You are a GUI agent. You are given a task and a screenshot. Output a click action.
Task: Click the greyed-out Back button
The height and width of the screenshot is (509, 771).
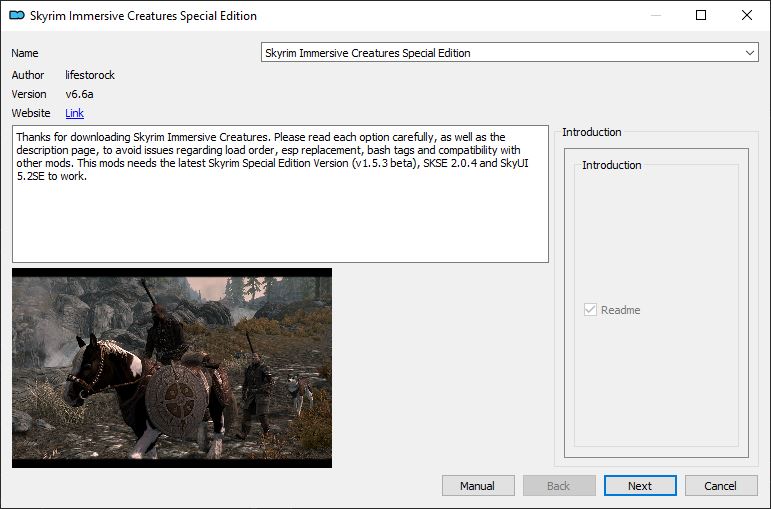coord(559,486)
